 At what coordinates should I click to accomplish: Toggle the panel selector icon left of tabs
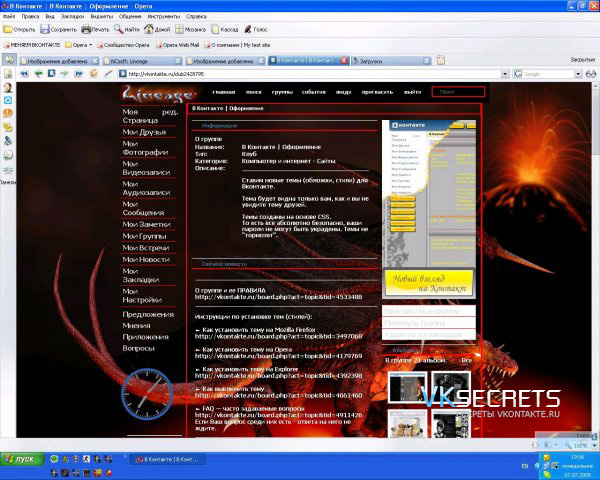9,60
